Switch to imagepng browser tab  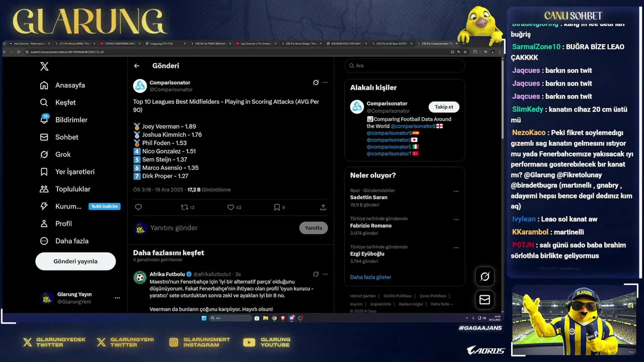167,44
